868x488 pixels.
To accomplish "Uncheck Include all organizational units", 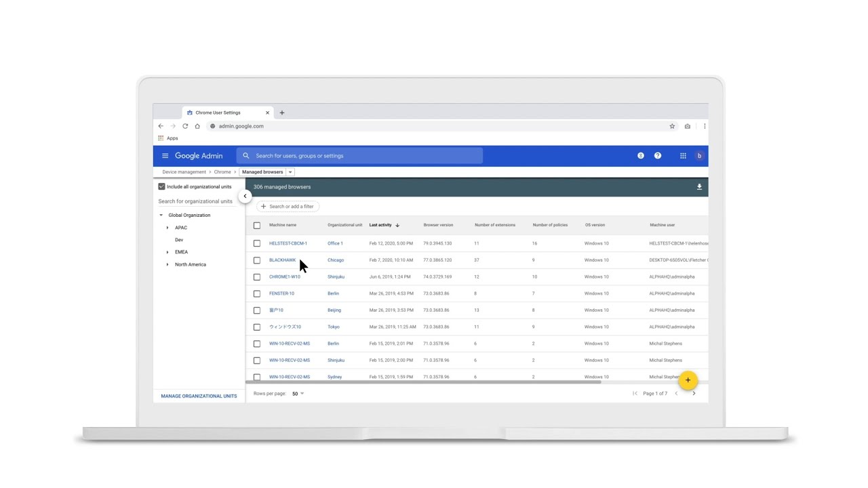I will click(161, 186).
